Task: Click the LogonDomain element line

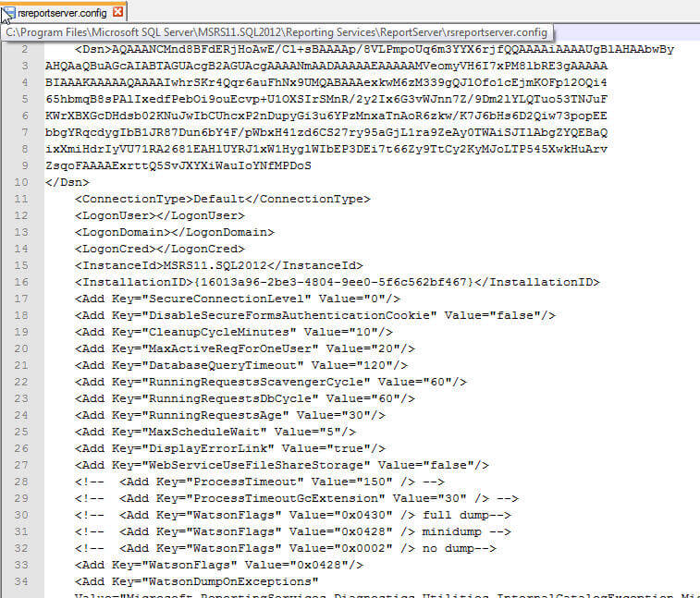Action: point(175,232)
